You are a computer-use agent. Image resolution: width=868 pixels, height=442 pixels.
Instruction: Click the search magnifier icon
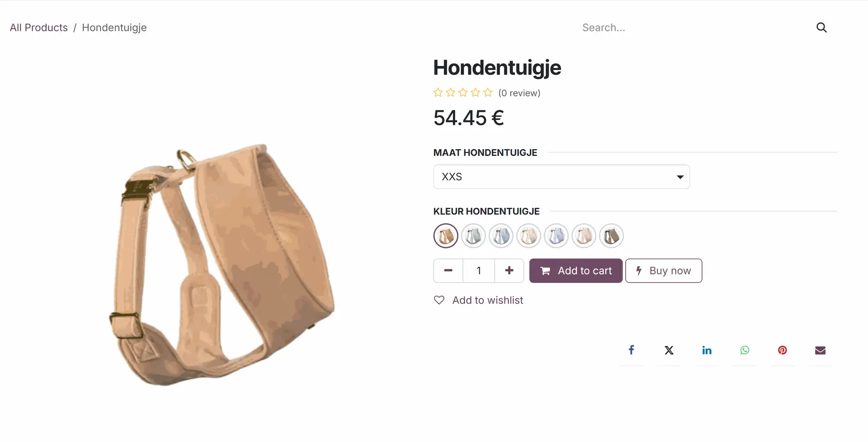pos(821,28)
